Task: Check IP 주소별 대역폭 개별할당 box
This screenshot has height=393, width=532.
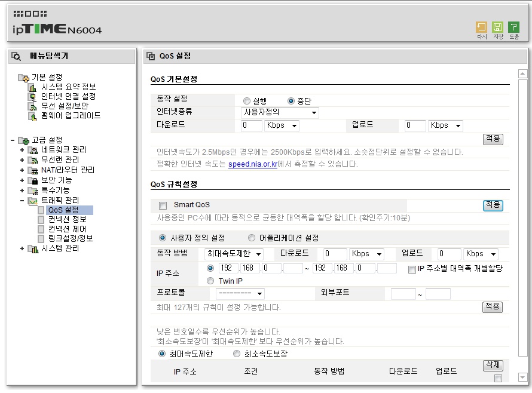Action: pos(412,269)
